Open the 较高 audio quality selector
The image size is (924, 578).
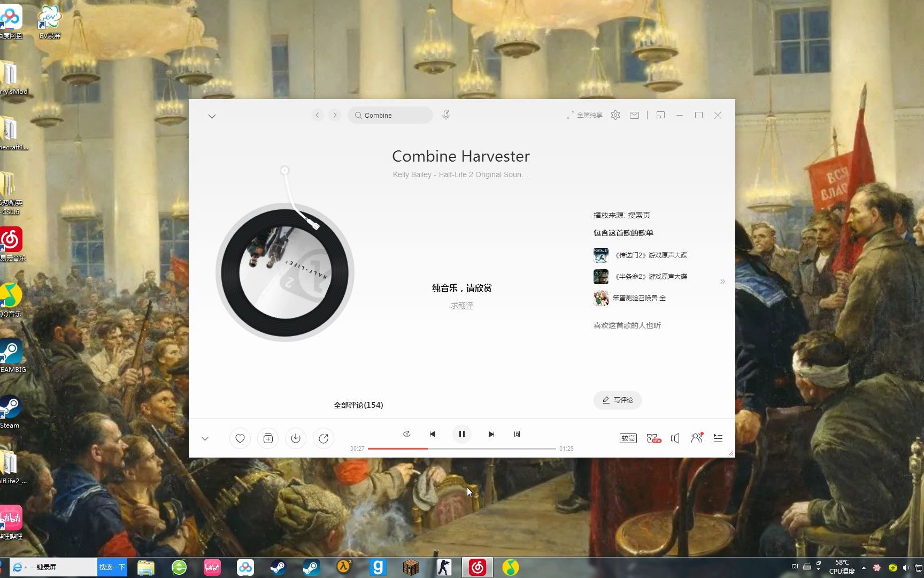tap(628, 438)
